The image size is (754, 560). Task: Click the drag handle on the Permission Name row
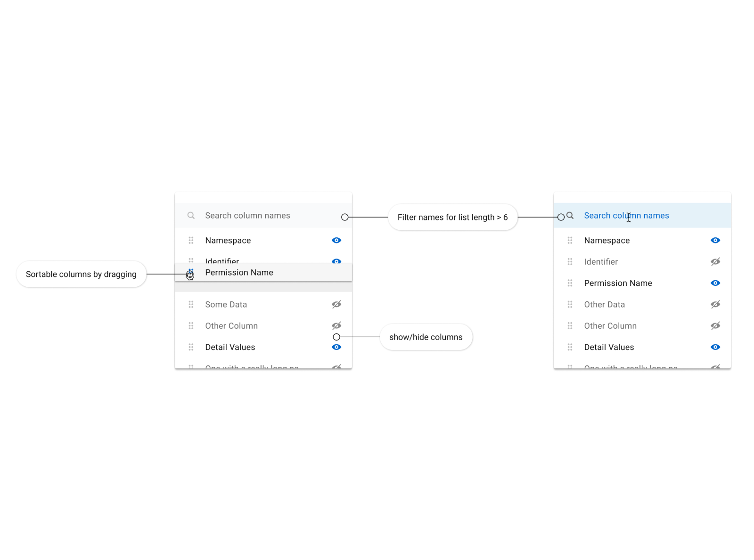tap(190, 272)
